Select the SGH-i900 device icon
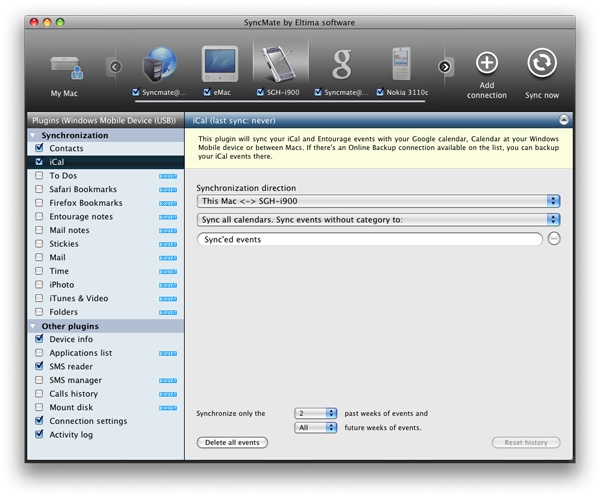Screen dimensions: 600x497 (278, 64)
